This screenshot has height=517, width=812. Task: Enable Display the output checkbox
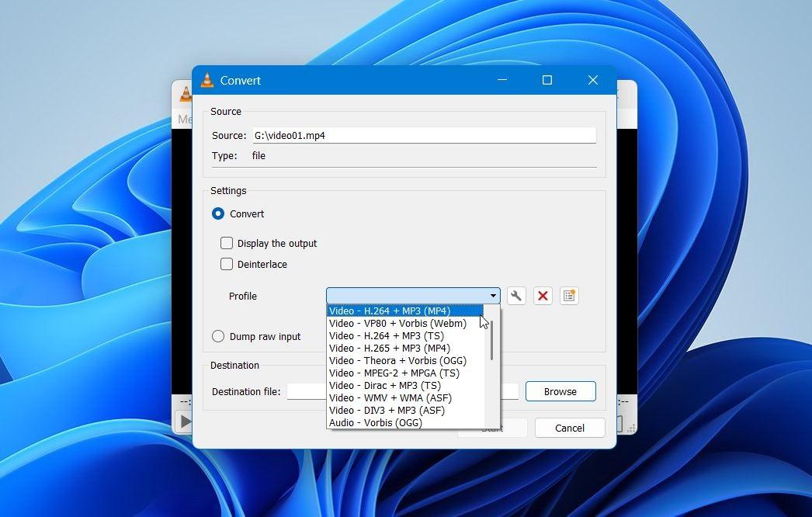click(x=227, y=243)
